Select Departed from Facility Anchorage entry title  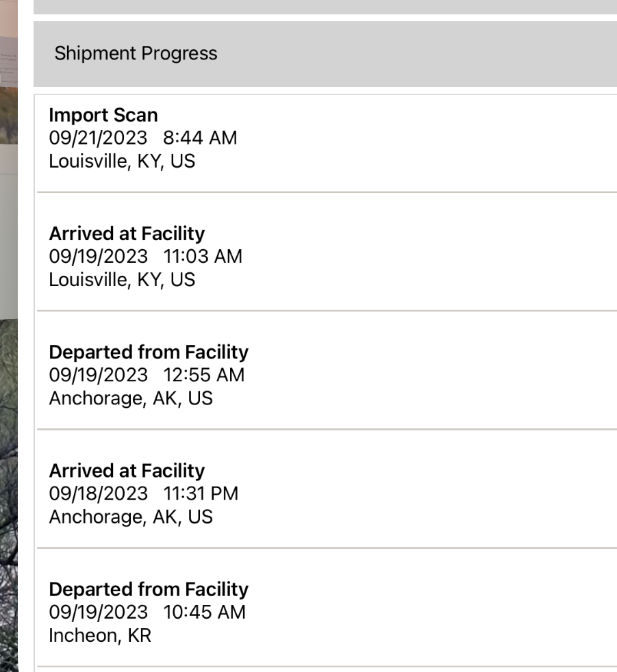tap(149, 352)
